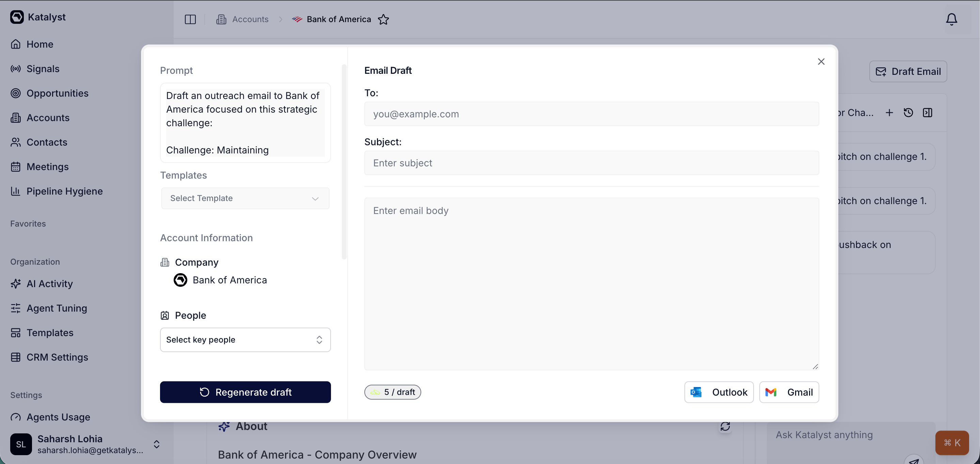Open the Select key people dropdown
The image size is (980, 464).
[x=246, y=340]
